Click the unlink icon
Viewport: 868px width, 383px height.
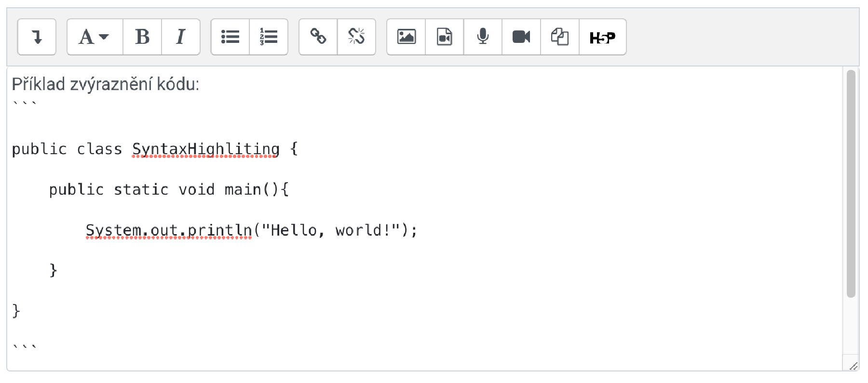pos(356,37)
